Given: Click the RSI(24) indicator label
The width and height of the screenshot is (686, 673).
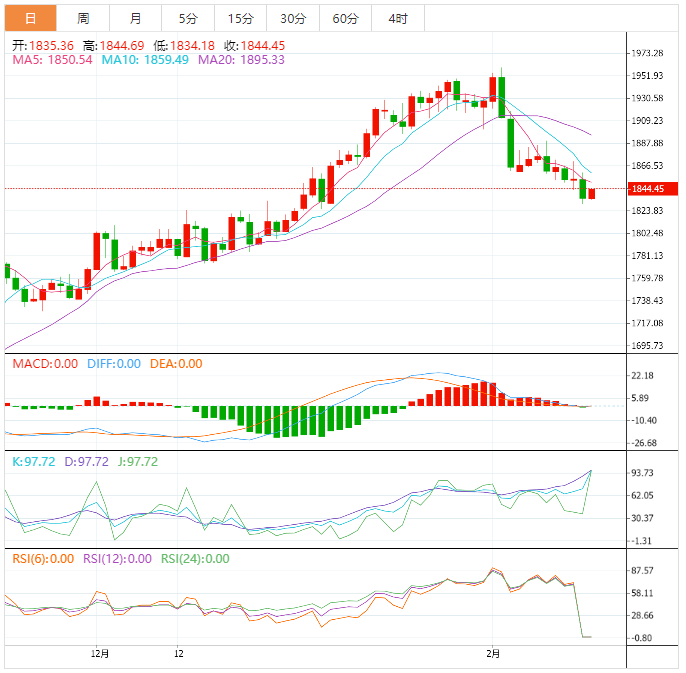Looking at the screenshot, I should tap(195, 559).
